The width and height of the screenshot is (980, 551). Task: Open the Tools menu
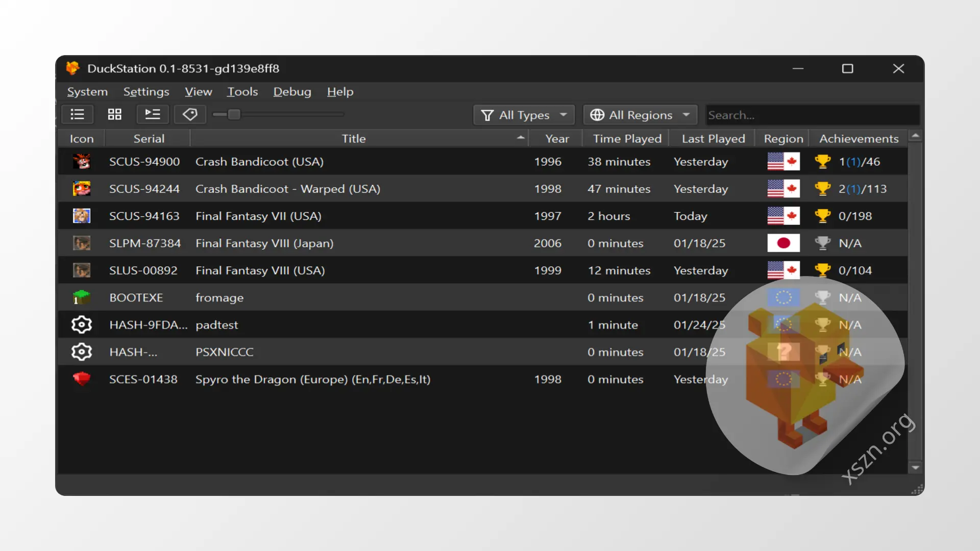click(x=242, y=92)
